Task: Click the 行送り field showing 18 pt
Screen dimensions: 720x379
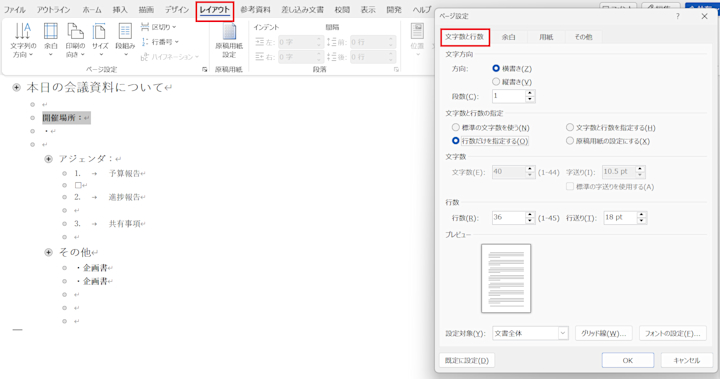Action: coord(620,218)
